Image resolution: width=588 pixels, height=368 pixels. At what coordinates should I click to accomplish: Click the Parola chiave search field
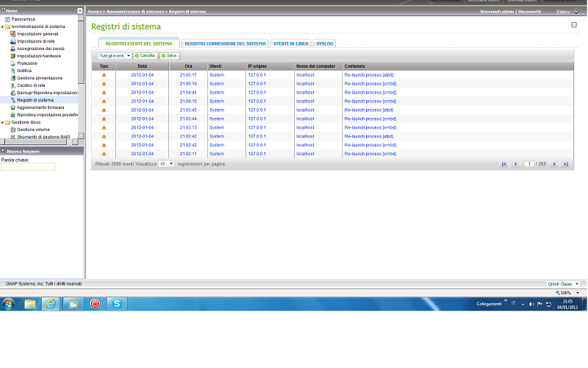point(28,167)
